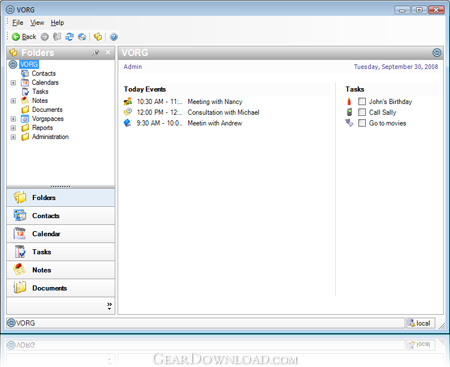
Task: Expand the Vorgspaces tree node
Action: 13,119
